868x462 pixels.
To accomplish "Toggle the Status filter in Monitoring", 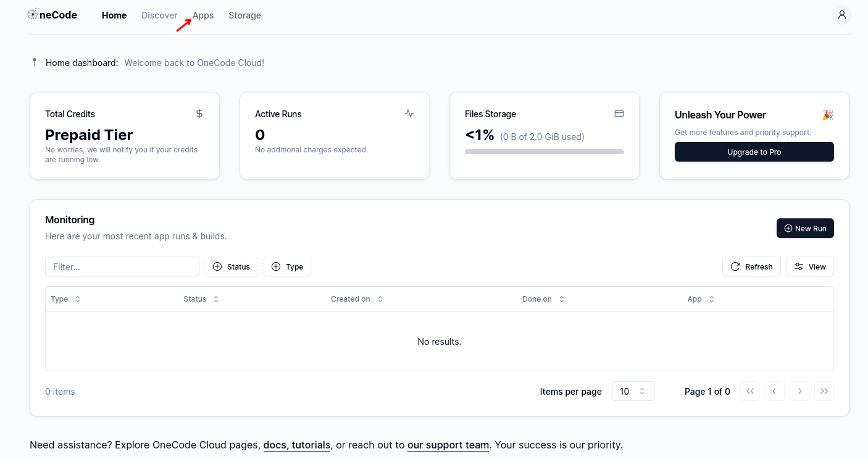I will click(x=231, y=266).
